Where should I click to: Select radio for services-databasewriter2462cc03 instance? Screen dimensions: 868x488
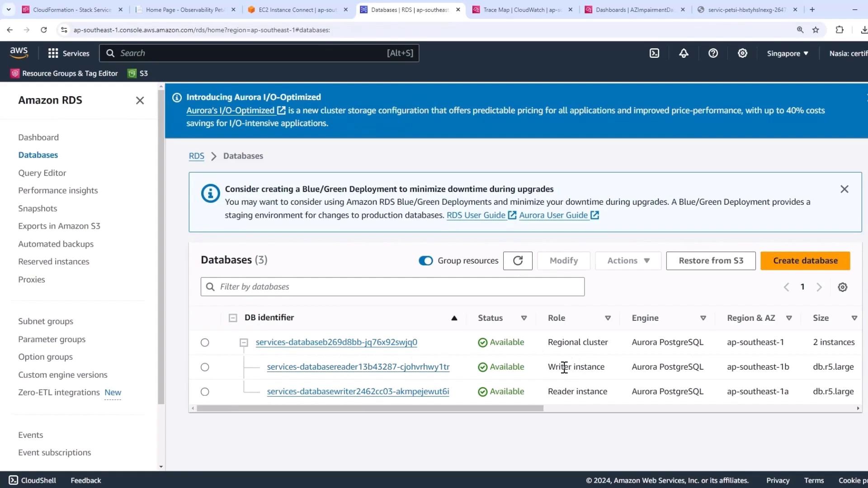[205, 392]
